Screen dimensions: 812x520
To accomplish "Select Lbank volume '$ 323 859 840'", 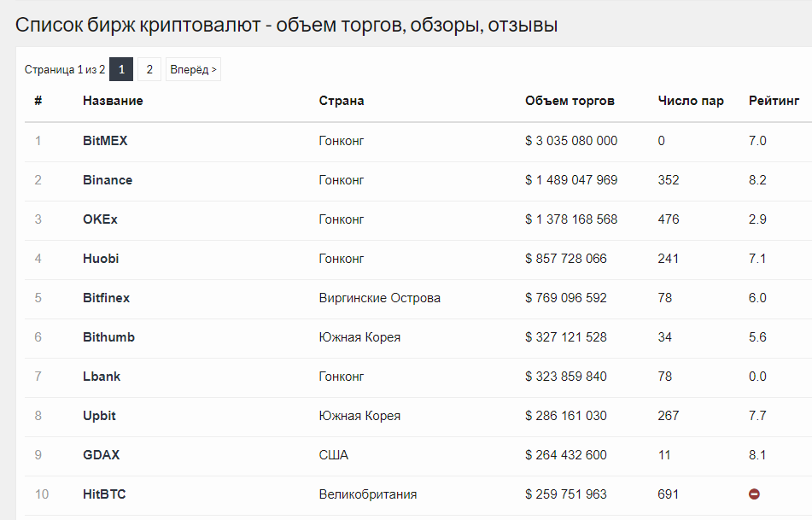I will click(x=566, y=377).
